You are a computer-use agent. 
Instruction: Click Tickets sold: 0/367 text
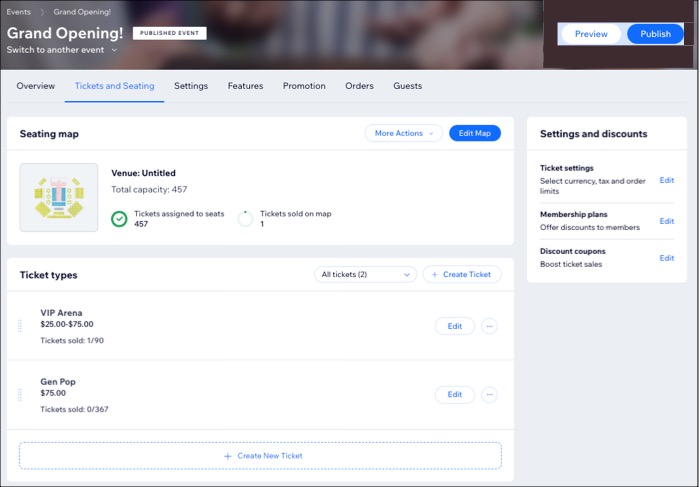[x=74, y=409]
